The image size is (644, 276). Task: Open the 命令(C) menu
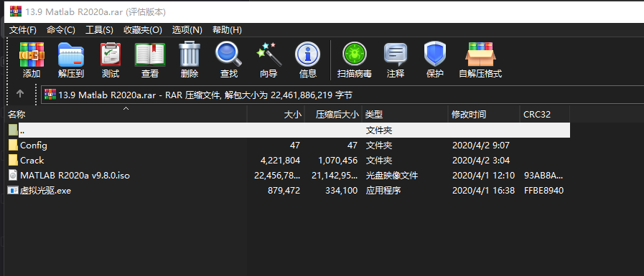pyautogui.click(x=61, y=30)
